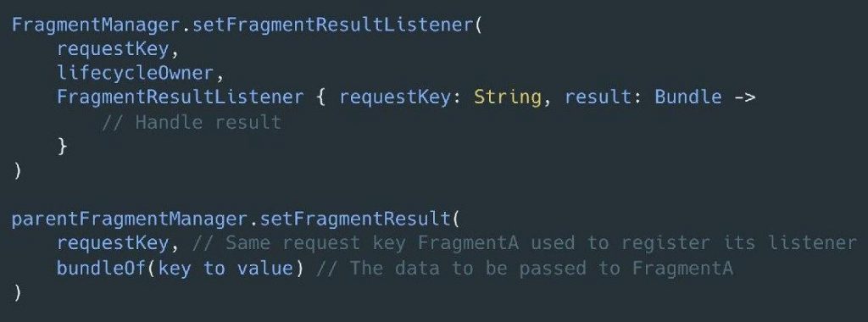Click the bundleOf function call
This screenshot has height=322, width=868.
click(181, 269)
